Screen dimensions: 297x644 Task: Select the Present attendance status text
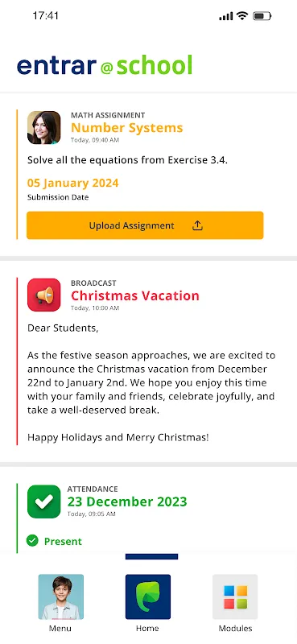click(x=63, y=541)
